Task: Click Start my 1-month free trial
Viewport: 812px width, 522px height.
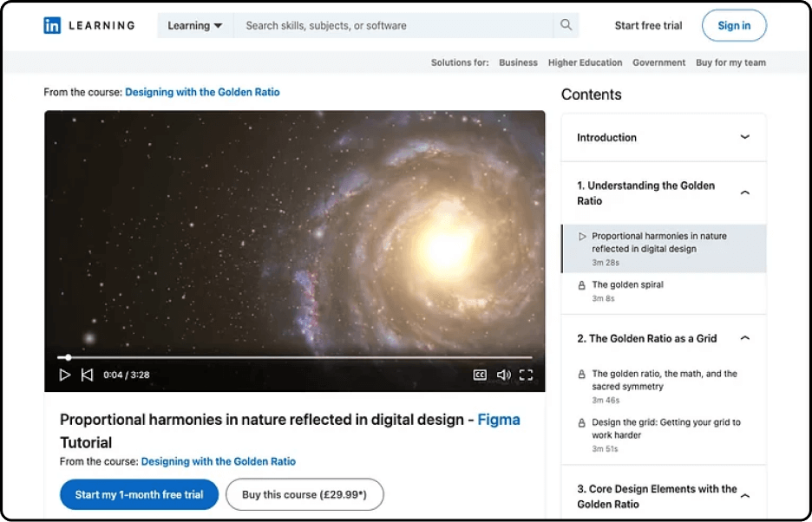Action: click(x=140, y=494)
